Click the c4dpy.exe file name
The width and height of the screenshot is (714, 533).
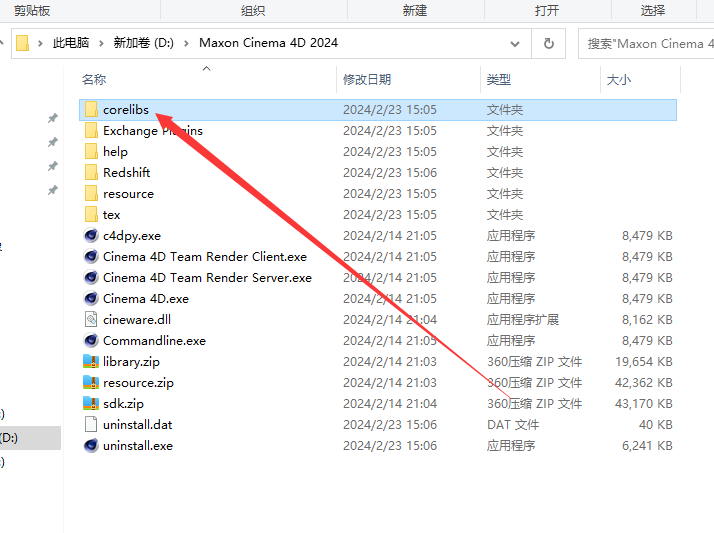click(x=132, y=236)
